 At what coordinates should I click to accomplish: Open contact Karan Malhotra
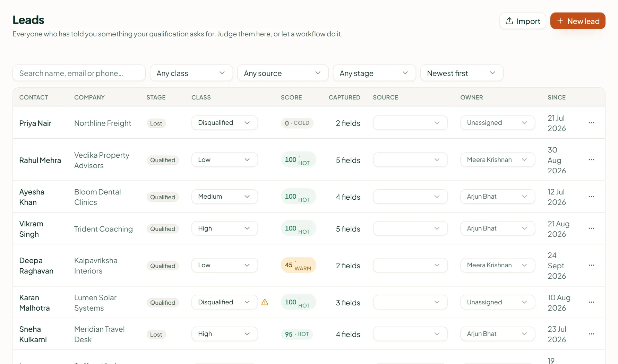click(35, 303)
